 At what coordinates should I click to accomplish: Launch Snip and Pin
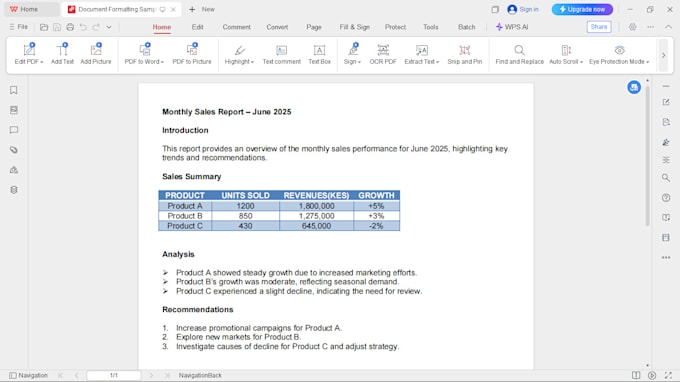(464, 54)
